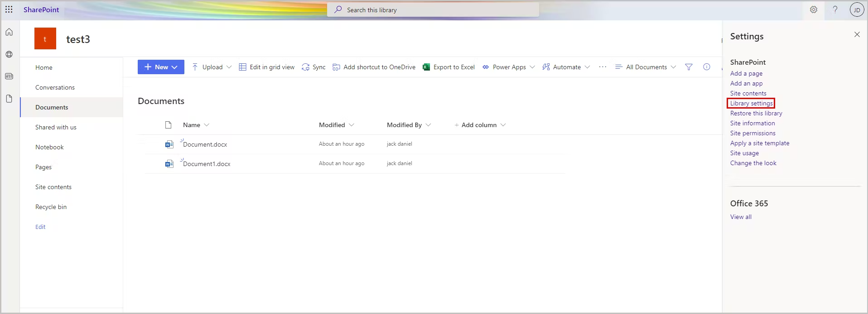Open the settings gear icon
This screenshot has width=868, height=314.
[814, 10]
